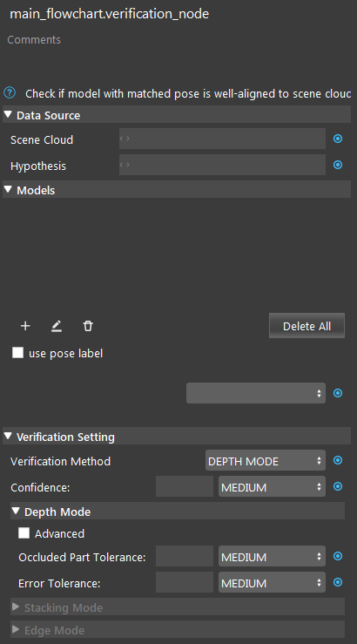Open the Verification Method DEPTH MODE dropdown
This screenshot has height=644, width=357.
(265, 460)
